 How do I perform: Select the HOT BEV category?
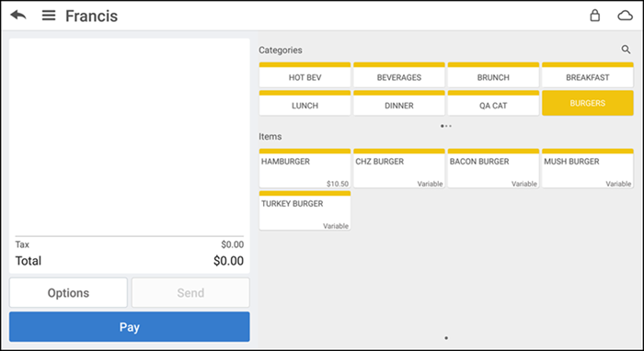click(x=305, y=74)
